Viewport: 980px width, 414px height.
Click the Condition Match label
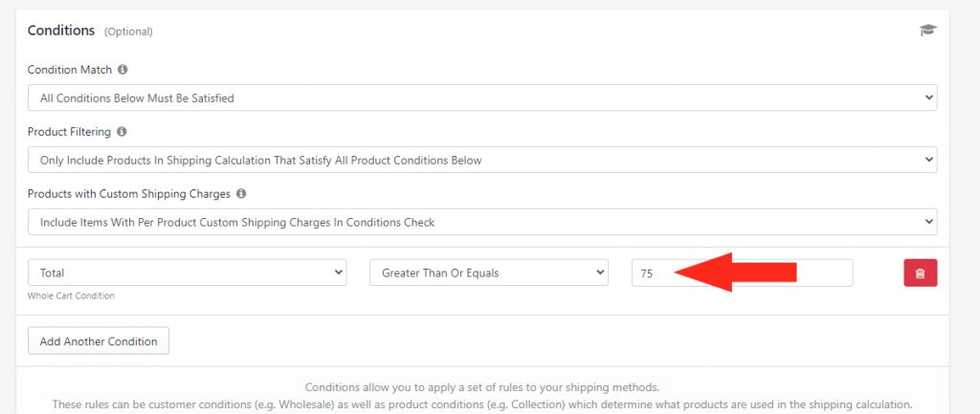[70, 69]
